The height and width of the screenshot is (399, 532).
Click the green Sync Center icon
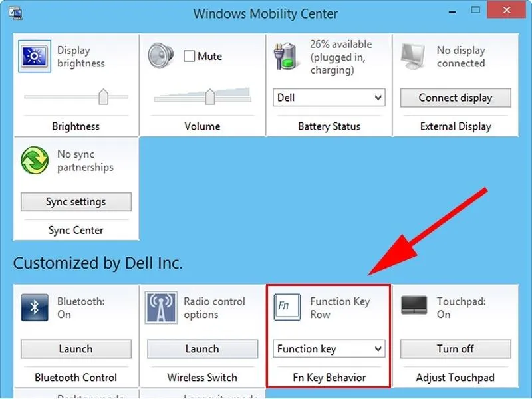tap(34, 161)
